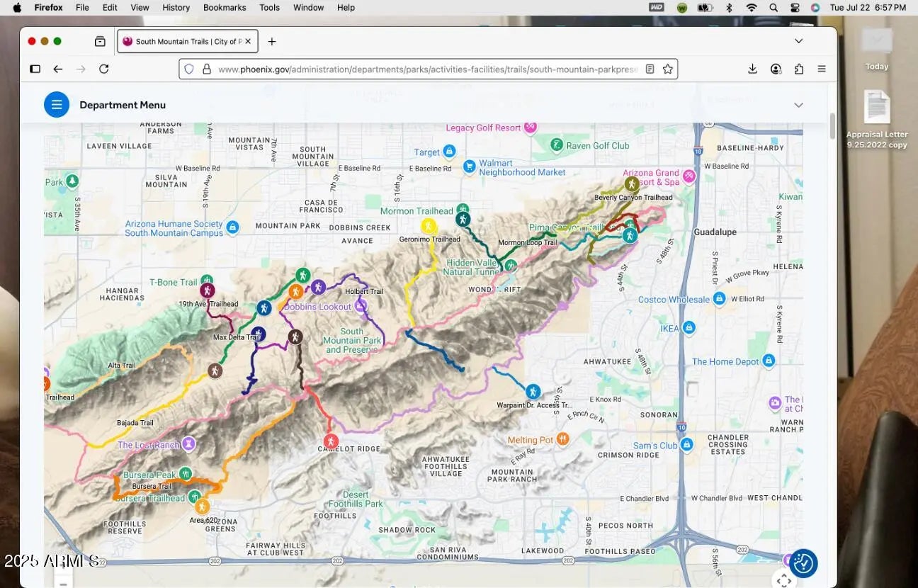Toggle the Firefox sidebar button
Image resolution: width=918 pixels, height=588 pixels.
point(35,69)
